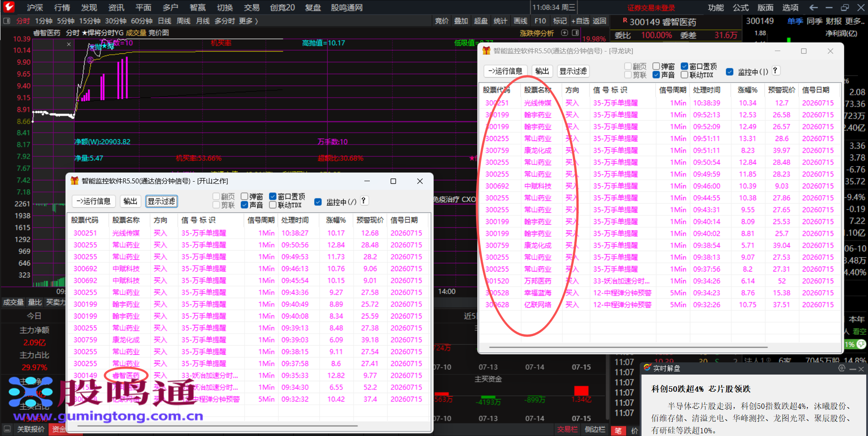Open the 选项 menu

point(791,7)
